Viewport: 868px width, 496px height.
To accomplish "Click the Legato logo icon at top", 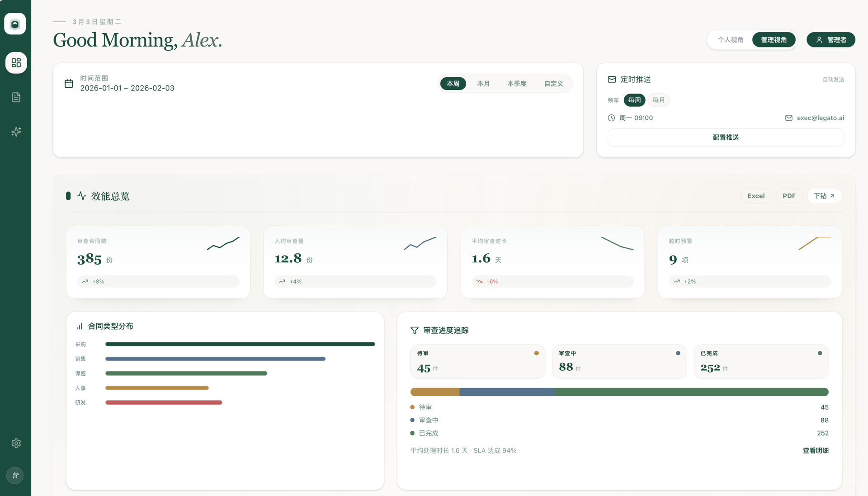I will point(15,24).
